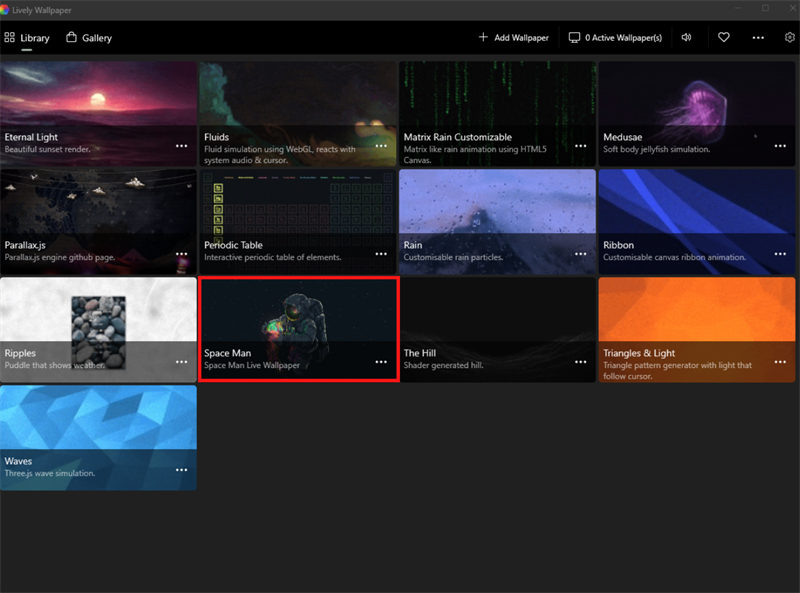The image size is (800, 593).
Task: Click the favorites heart icon
Action: click(x=723, y=37)
